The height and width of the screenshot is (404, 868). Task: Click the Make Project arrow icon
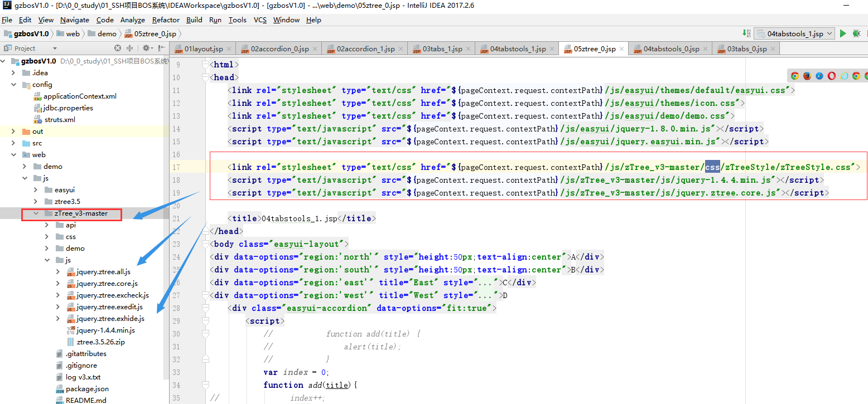pyautogui.click(x=747, y=33)
